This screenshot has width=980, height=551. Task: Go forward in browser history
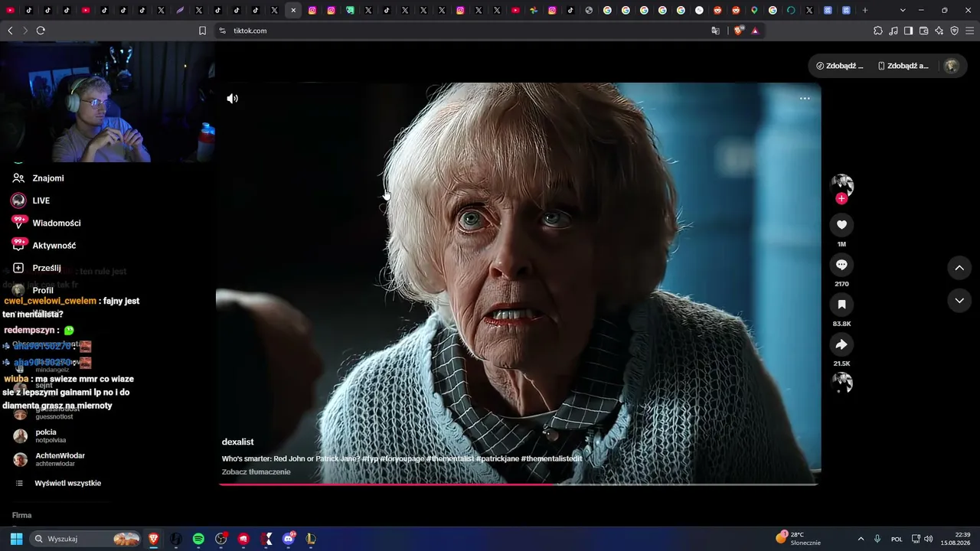click(25, 31)
